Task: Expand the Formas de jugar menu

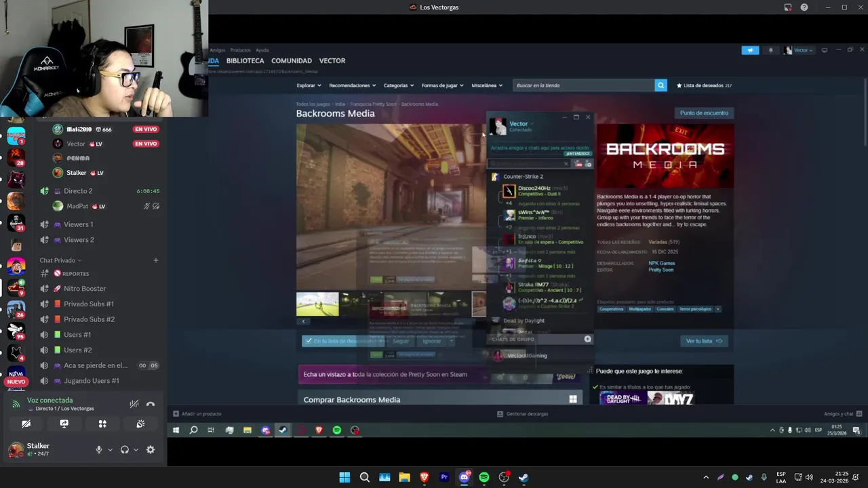Action: point(442,85)
